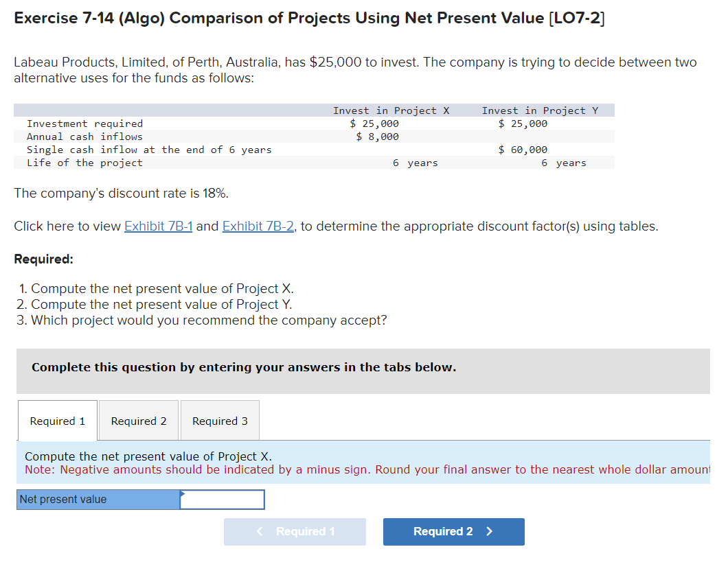This screenshot has width=728, height=571.
Task: Switch to the Required 3 tab
Action: 220,420
